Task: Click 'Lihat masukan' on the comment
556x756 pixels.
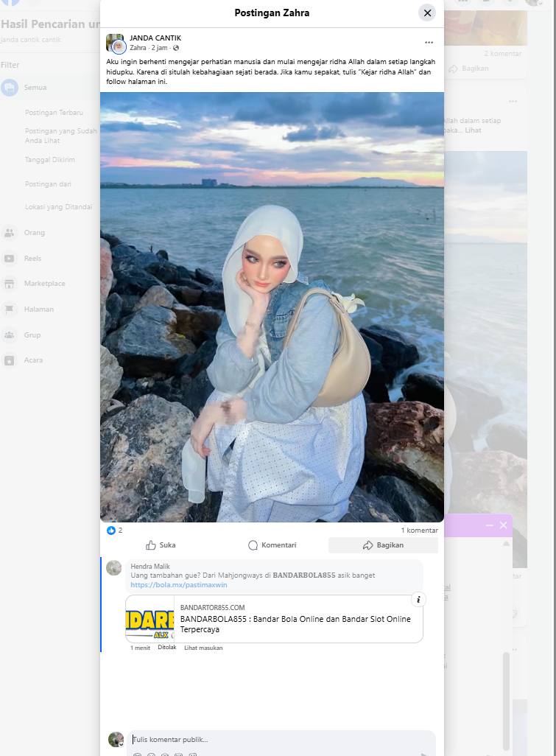Action: coord(203,648)
